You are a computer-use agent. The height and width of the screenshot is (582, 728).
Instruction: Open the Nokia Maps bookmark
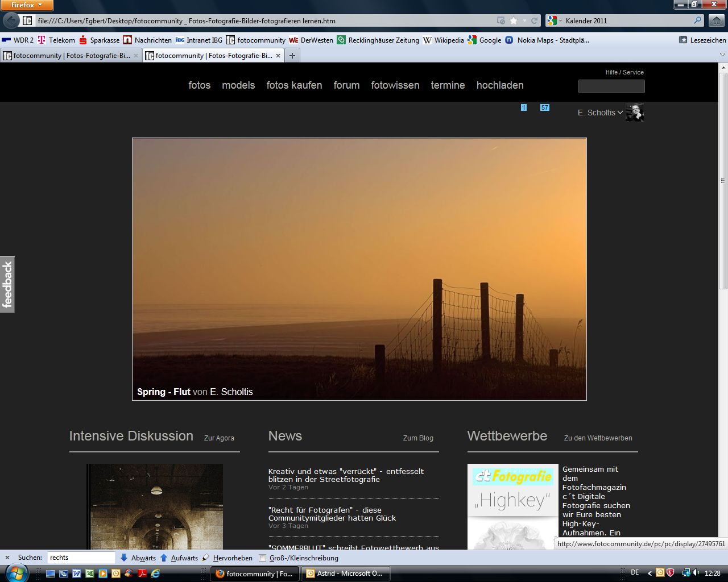point(547,40)
